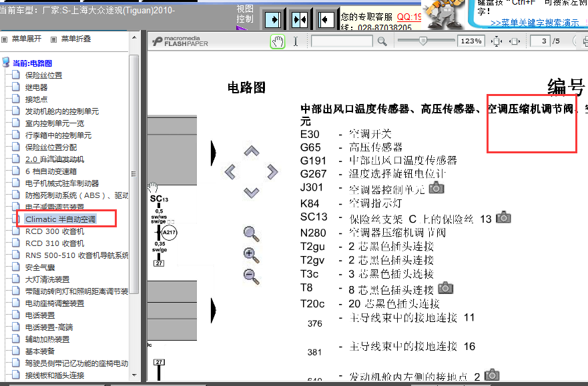Screen dimensions: 588x386
Task: Click the N280 空调器压缩机调节阀 legend row
Action: tap(373, 233)
